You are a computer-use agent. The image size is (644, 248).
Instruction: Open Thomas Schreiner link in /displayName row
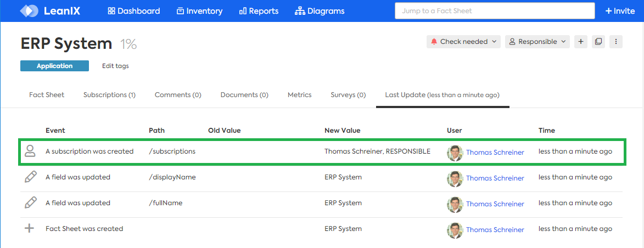pos(495,178)
